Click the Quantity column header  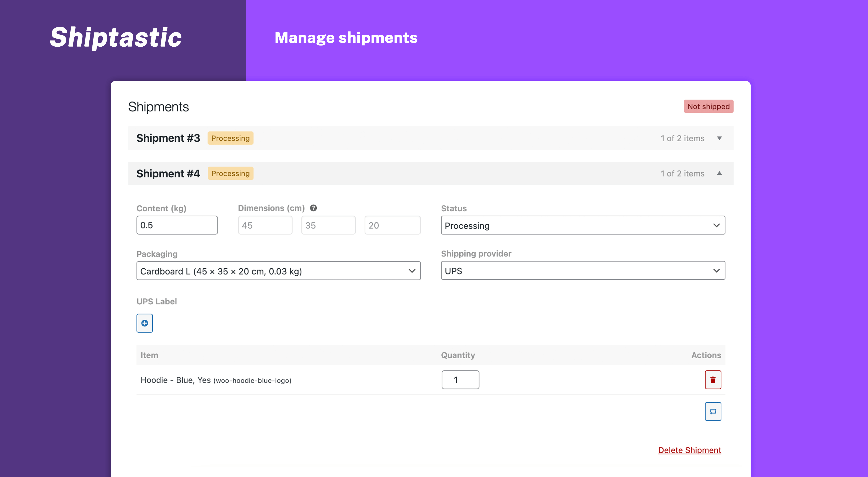[x=458, y=355]
